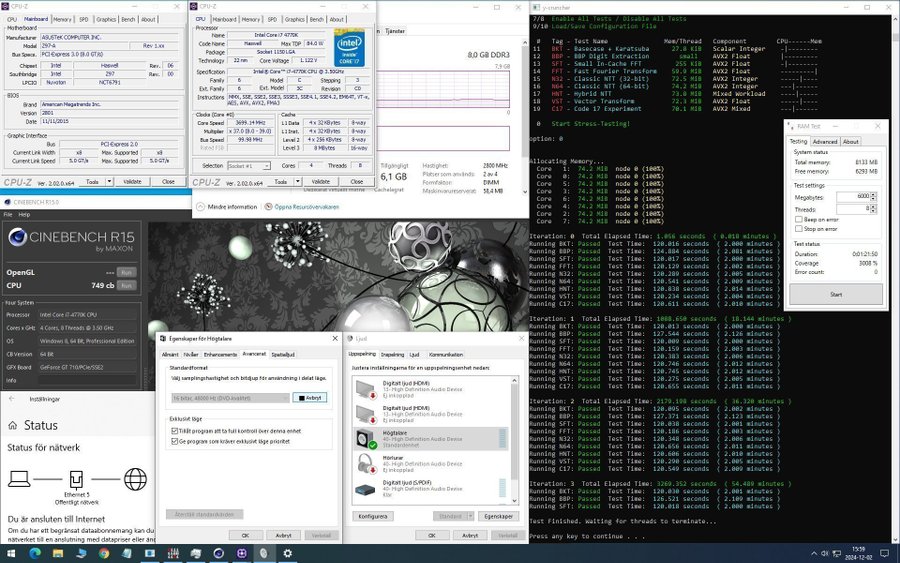Screen dimensions: 900x563
Task: Open the Nivåer tab in speaker properties
Action: [191, 355]
